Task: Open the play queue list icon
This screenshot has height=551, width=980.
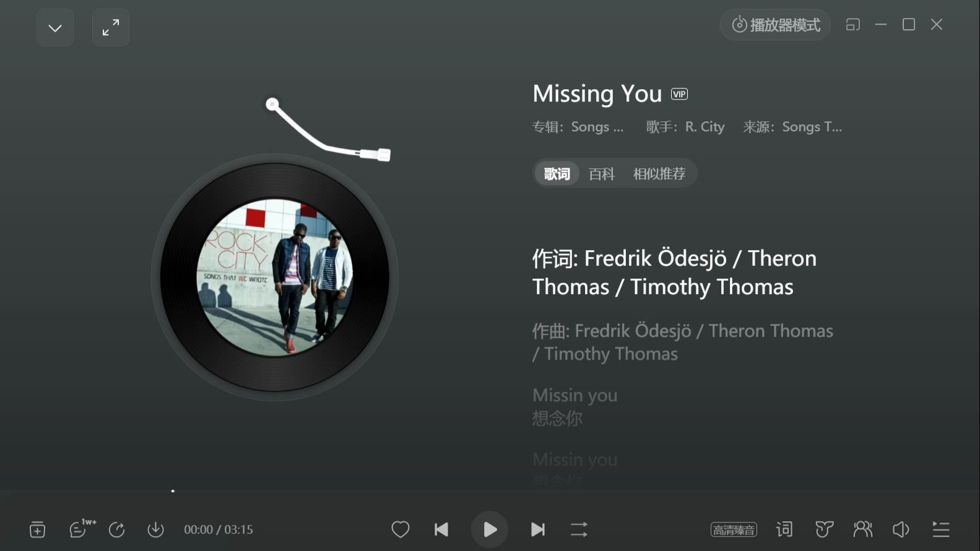Action: pos(941,529)
